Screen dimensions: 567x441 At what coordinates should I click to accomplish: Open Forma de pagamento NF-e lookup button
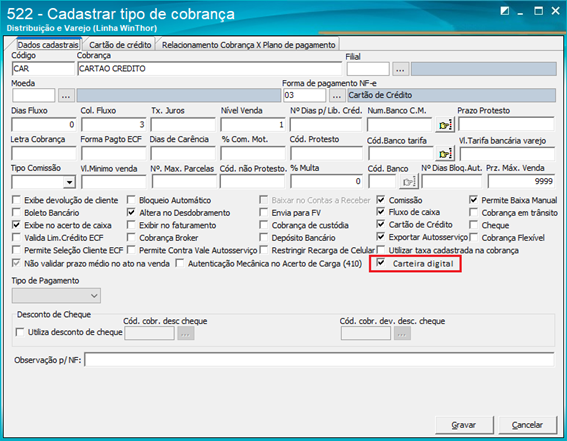(337, 96)
